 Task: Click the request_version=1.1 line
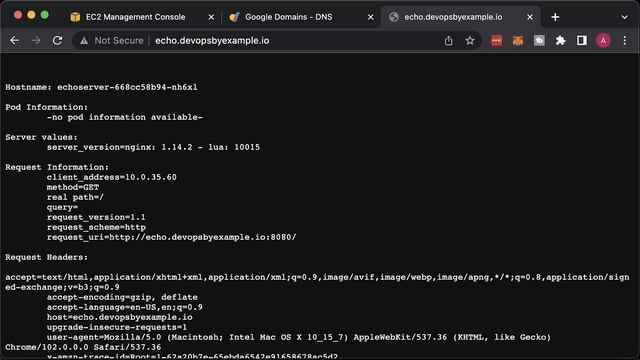tap(96, 217)
